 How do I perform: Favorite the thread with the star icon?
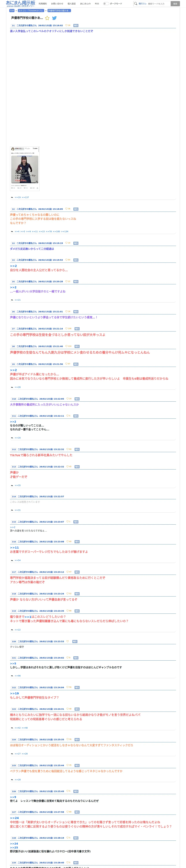point(47,18)
